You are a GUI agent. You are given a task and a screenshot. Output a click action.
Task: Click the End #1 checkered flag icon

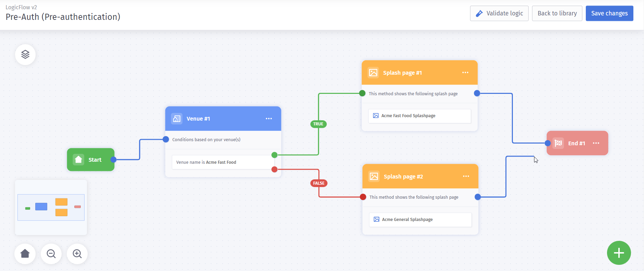[x=558, y=143]
